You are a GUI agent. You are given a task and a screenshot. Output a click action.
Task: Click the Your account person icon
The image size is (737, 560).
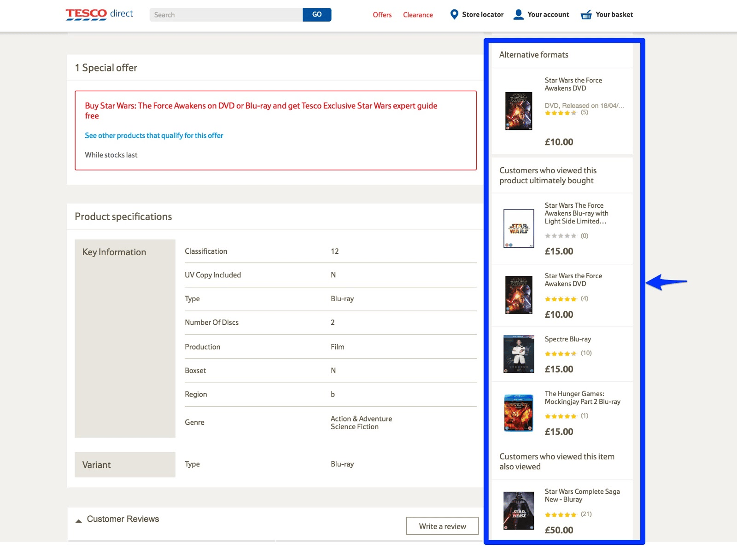518,14
